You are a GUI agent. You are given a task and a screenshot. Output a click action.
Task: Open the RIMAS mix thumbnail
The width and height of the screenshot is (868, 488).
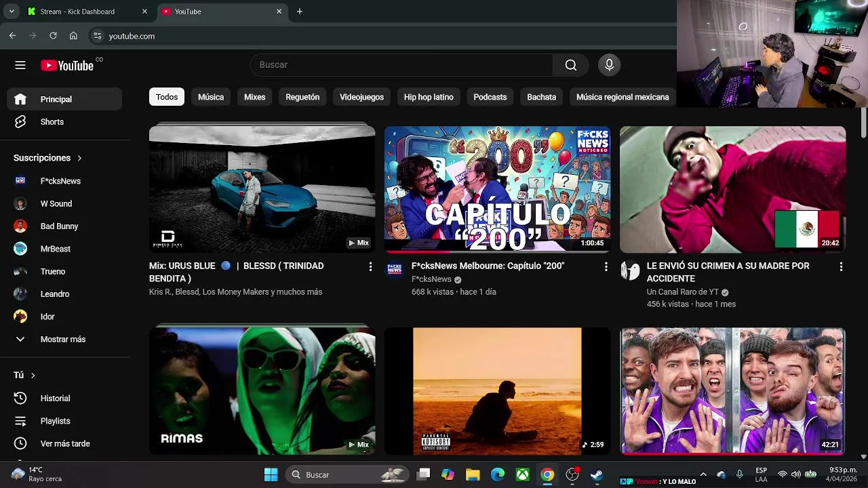262,391
